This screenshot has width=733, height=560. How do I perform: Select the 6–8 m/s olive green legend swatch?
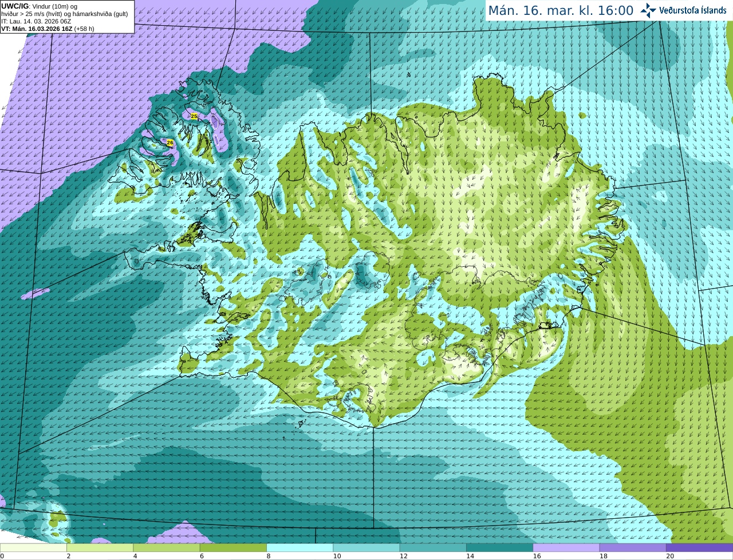234,547
